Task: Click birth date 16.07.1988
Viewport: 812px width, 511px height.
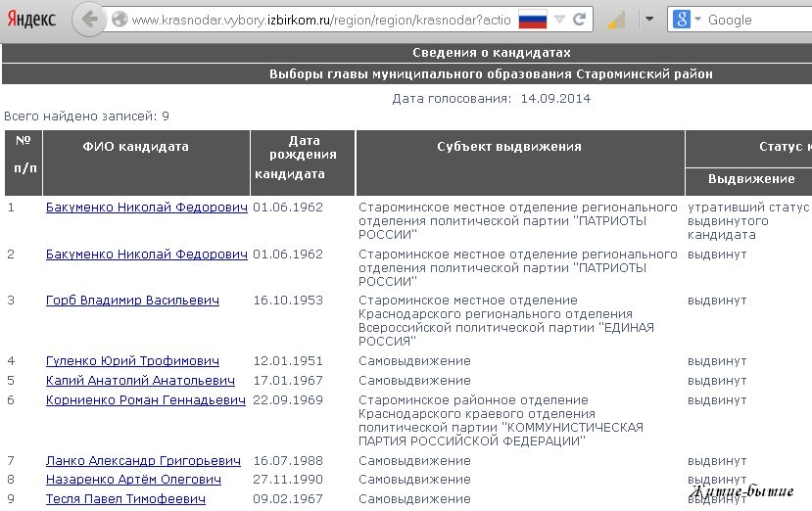Action: click(x=288, y=461)
